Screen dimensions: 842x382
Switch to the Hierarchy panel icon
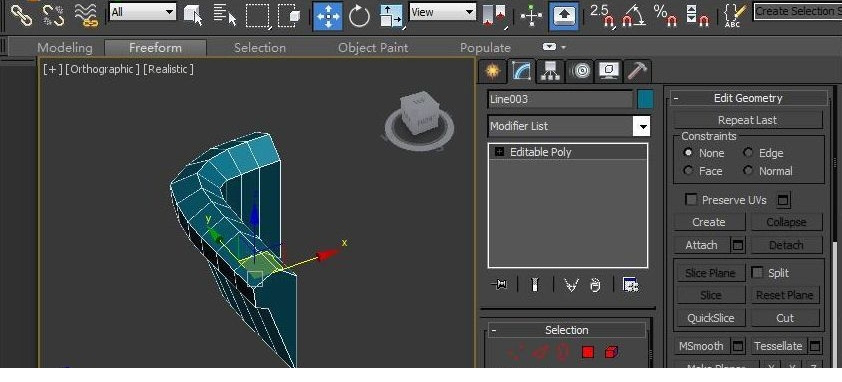tap(550, 71)
